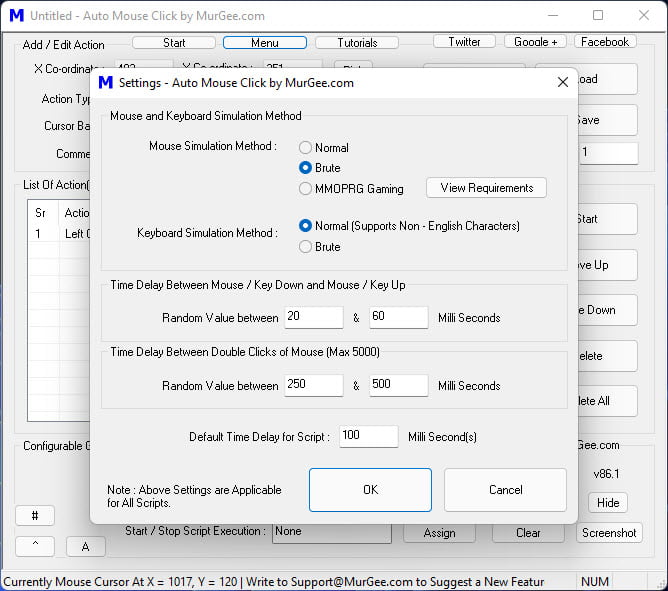
Task: Cancel the Settings dialog
Action: click(x=505, y=490)
